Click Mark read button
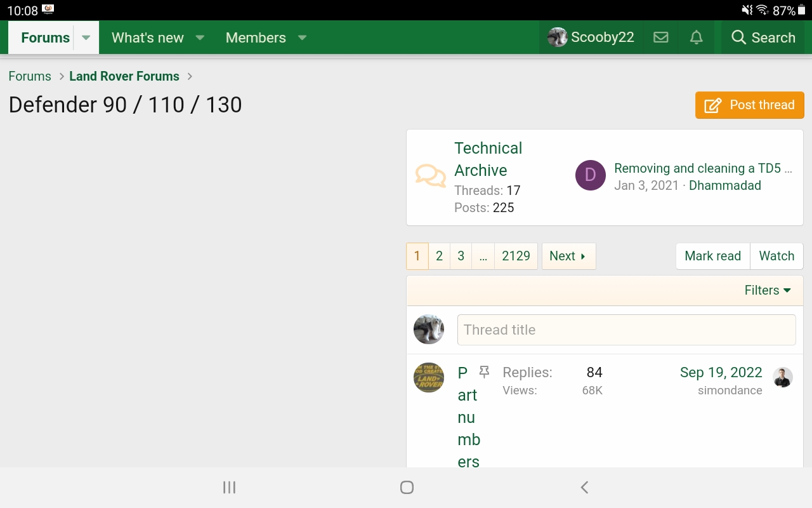 tap(713, 256)
